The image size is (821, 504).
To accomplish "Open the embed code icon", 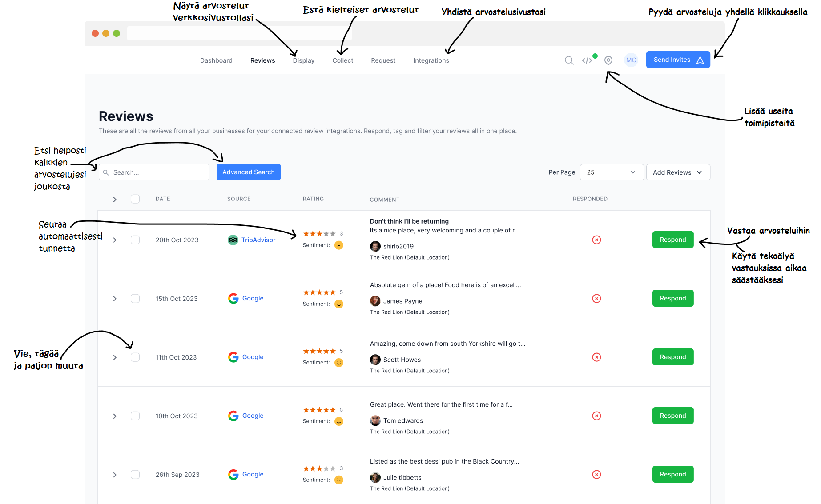I will 587,60.
